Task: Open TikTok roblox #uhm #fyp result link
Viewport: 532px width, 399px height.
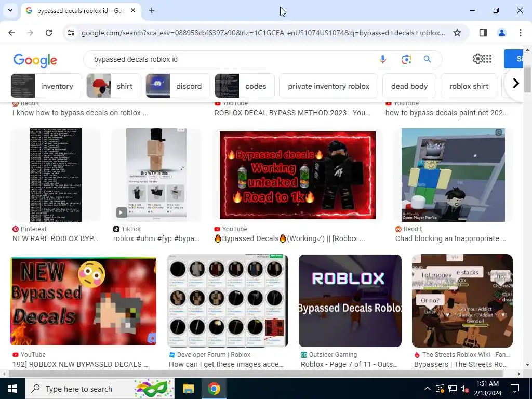Action: tap(156, 238)
